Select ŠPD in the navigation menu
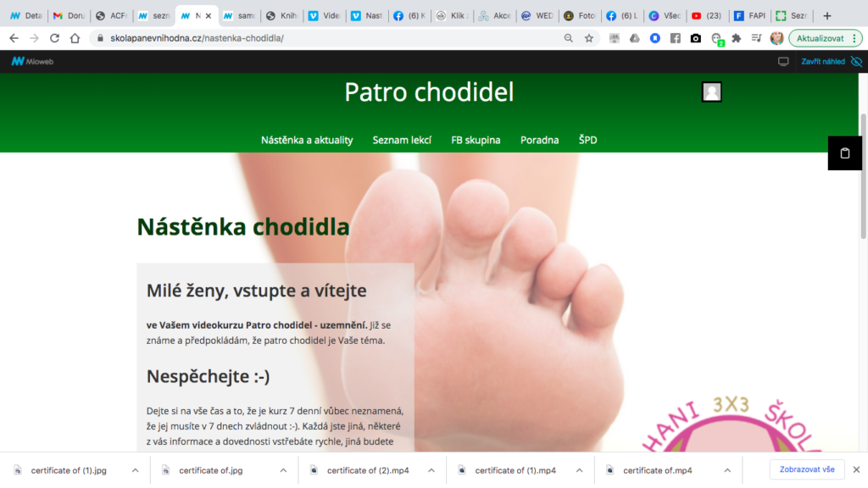Screen dimensions: 868x488 [x=588, y=140]
